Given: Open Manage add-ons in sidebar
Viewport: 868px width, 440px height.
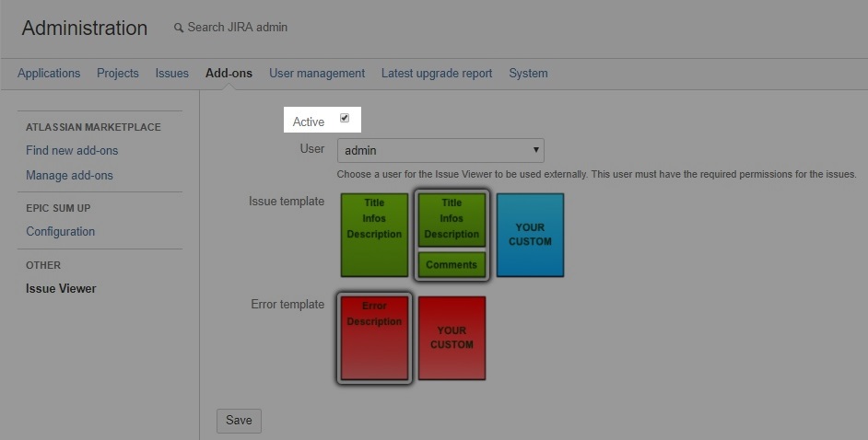Looking at the screenshot, I should 70,176.
